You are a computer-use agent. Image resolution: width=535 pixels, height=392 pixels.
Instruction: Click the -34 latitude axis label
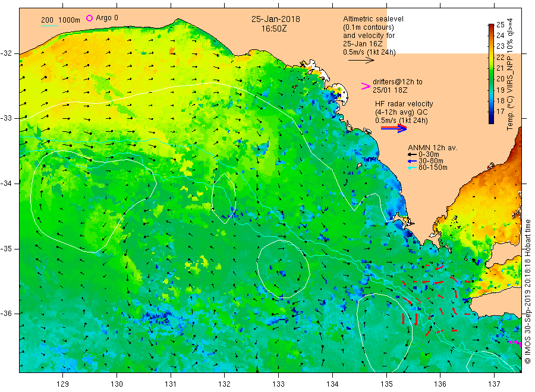(x=6, y=184)
